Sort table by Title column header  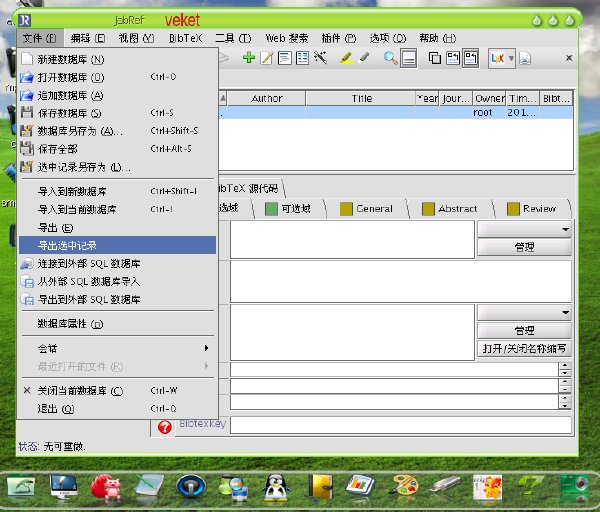361,98
